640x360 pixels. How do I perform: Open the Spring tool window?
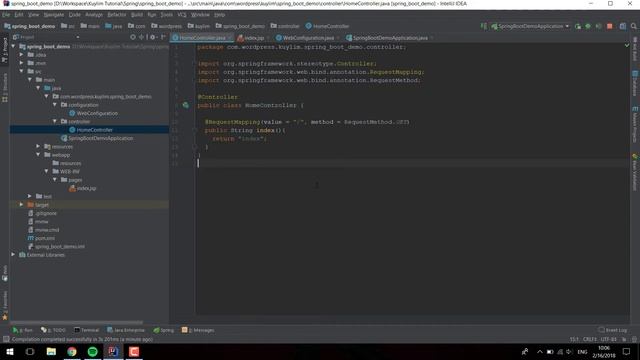[x=163, y=330]
